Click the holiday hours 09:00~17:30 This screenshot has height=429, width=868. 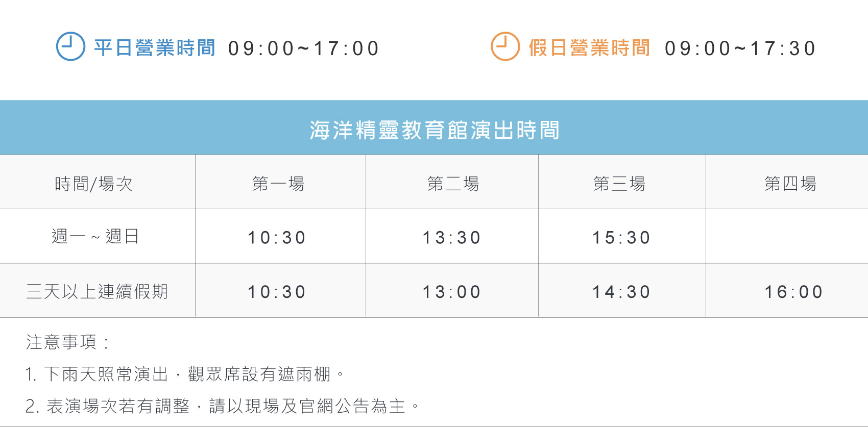pyautogui.click(x=740, y=49)
